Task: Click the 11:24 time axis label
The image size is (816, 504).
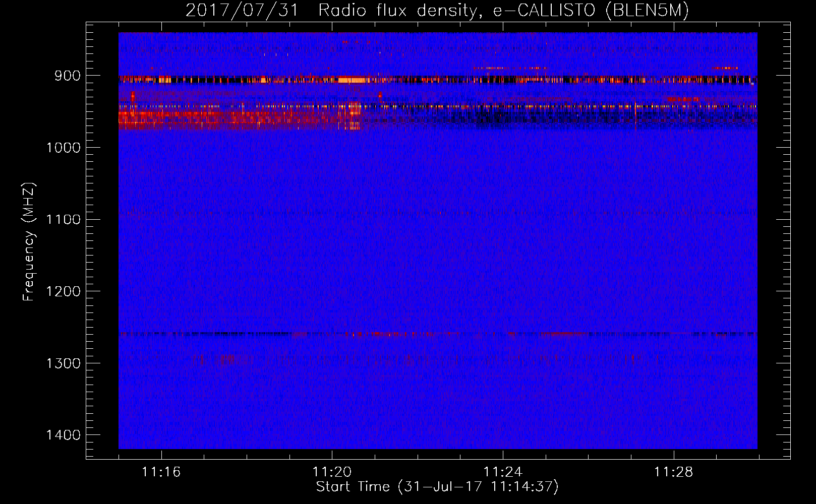Action: [503, 472]
